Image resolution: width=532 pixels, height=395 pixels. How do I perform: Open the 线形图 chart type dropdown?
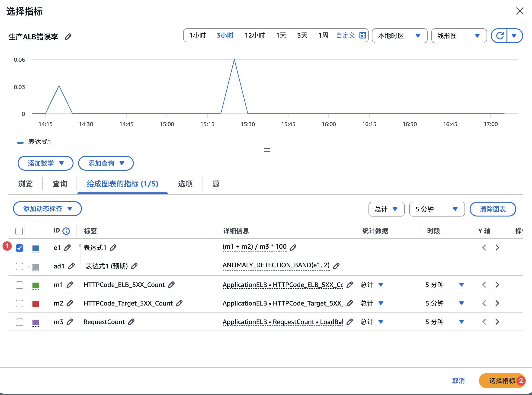[x=459, y=36]
